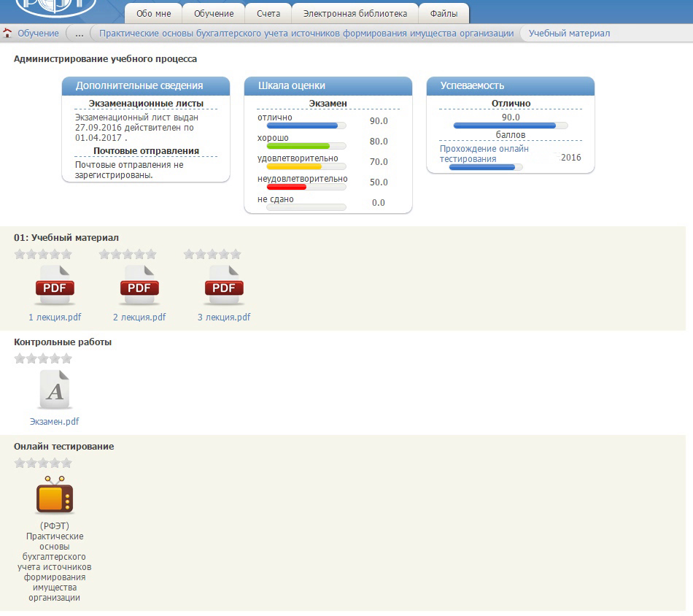Screen dimensions: 693x616
Task: Open the 1 лекция PDF icon
Action: 55,285
